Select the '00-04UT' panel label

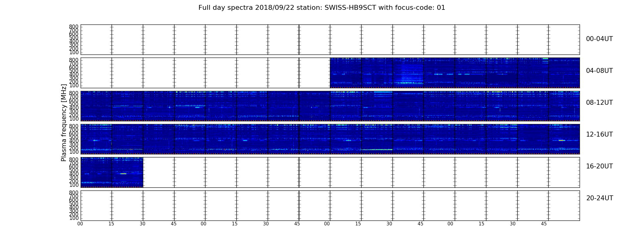tap(599, 39)
